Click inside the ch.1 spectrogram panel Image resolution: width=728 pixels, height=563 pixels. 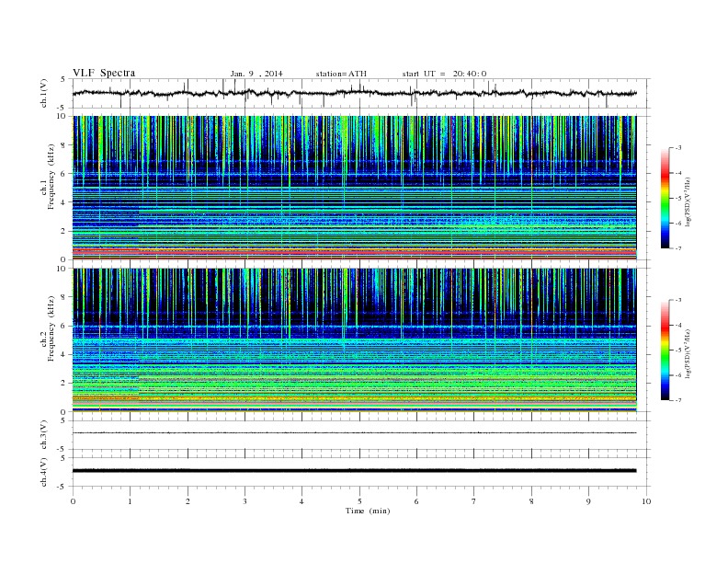click(x=354, y=188)
